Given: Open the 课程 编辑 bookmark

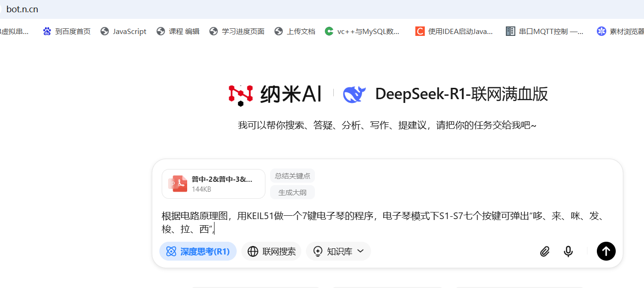Looking at the screenshot, I should [178, 32].
